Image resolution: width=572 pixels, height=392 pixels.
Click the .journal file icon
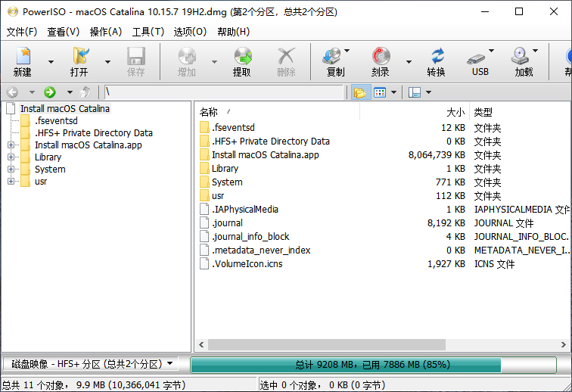click(204, 222)
